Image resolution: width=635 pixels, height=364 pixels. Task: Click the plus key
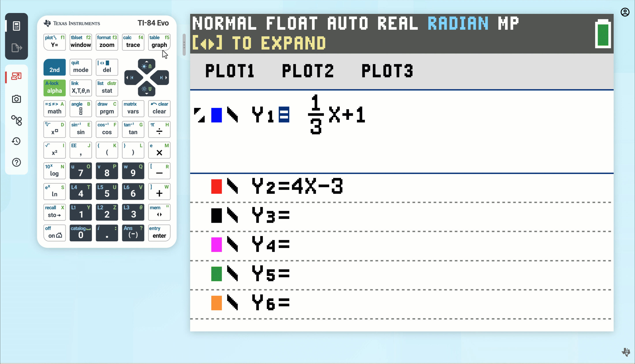[159, 192]
